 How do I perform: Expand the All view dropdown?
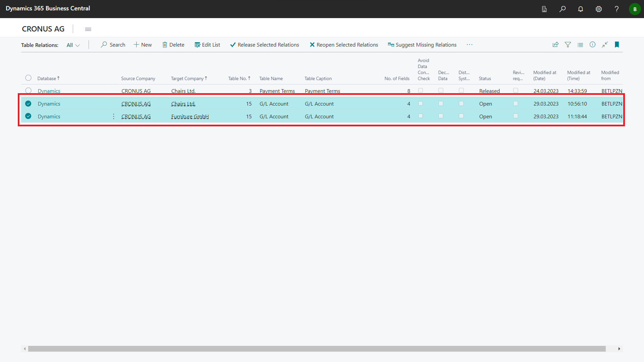click(x=73, y=45)
